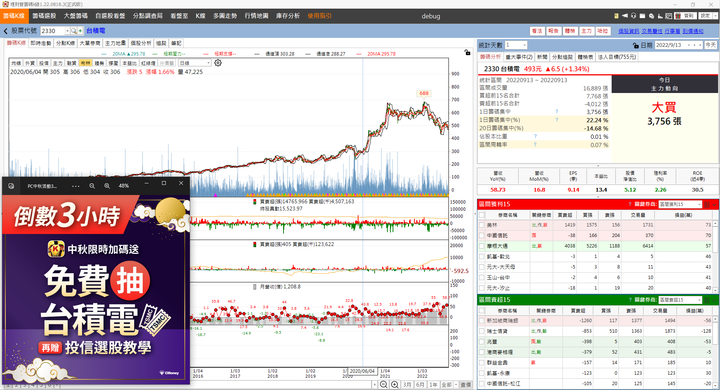This screenshot has width=720, height=390.
Task: Tick the checkbox for broker 兆豐
Action: 482,342
